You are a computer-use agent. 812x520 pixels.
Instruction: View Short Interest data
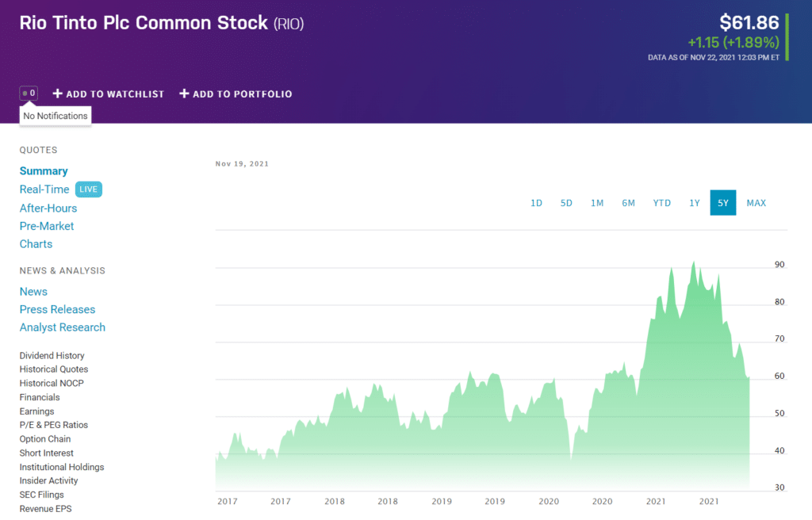point(47,453)
